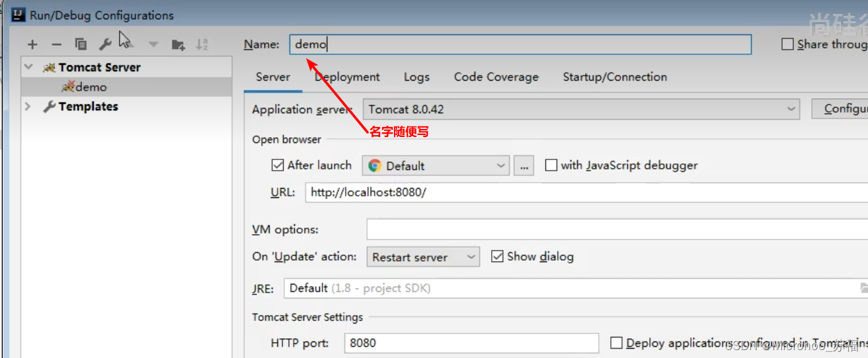Click the folder browse icon in JRE field
868x358 pixels.
click(x=863, y=288)
